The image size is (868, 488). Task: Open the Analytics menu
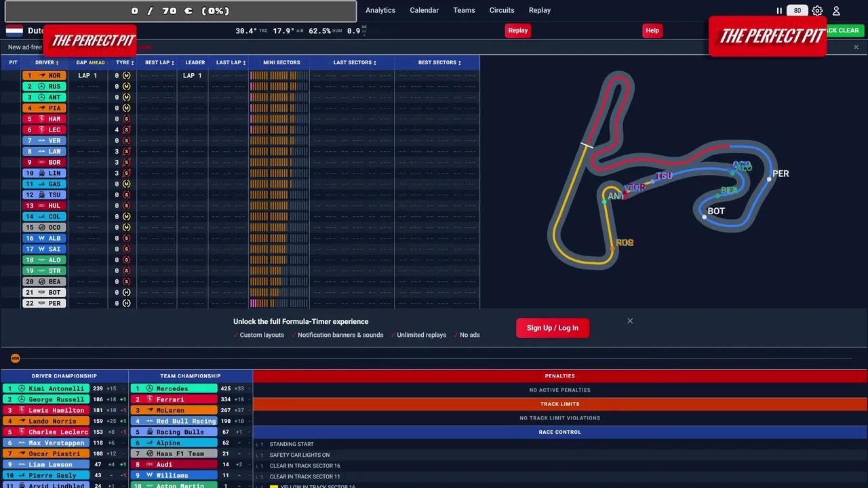(x=380, y=10)
